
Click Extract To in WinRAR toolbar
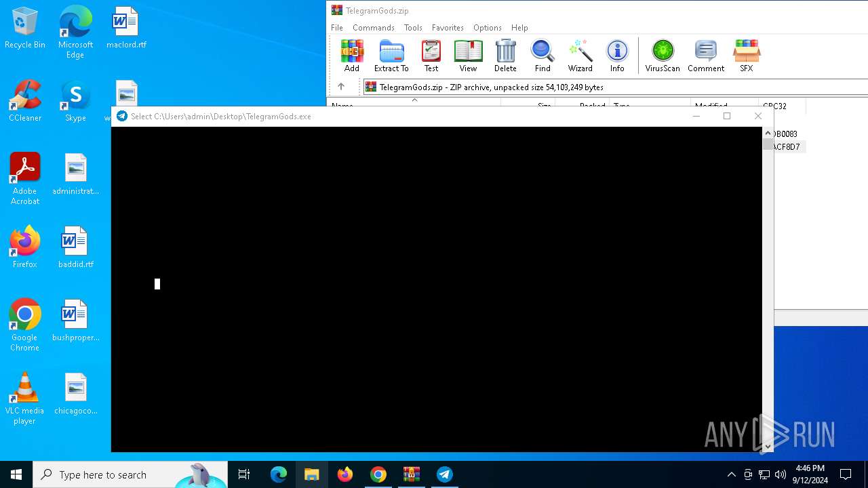391,56
